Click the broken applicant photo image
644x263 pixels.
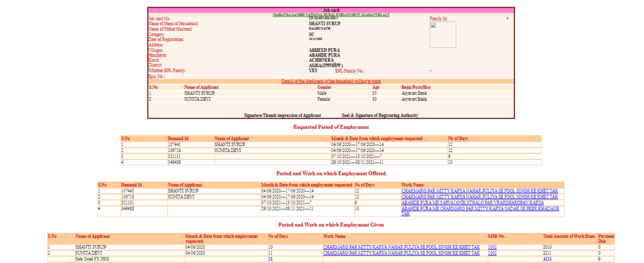(433, 26)
